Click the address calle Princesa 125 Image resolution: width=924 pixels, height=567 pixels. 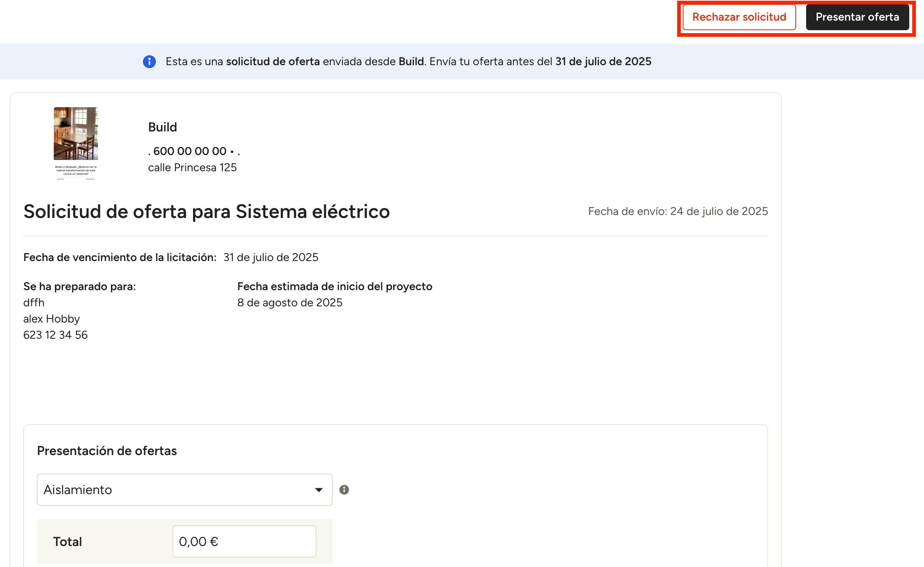[x=192, y=168]
